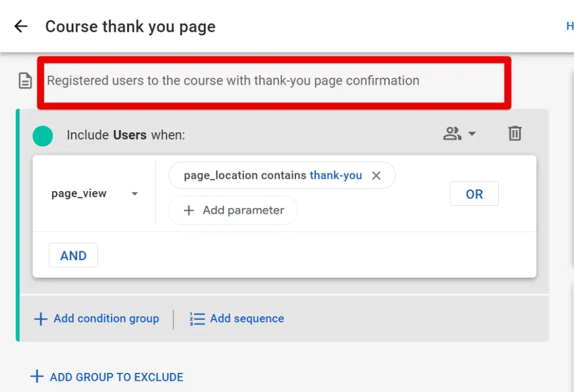The width and height of the screenshot is (574, 392).
Task: Click ADD GROUP TO EXCLUDE
Action: click(107, 377)
